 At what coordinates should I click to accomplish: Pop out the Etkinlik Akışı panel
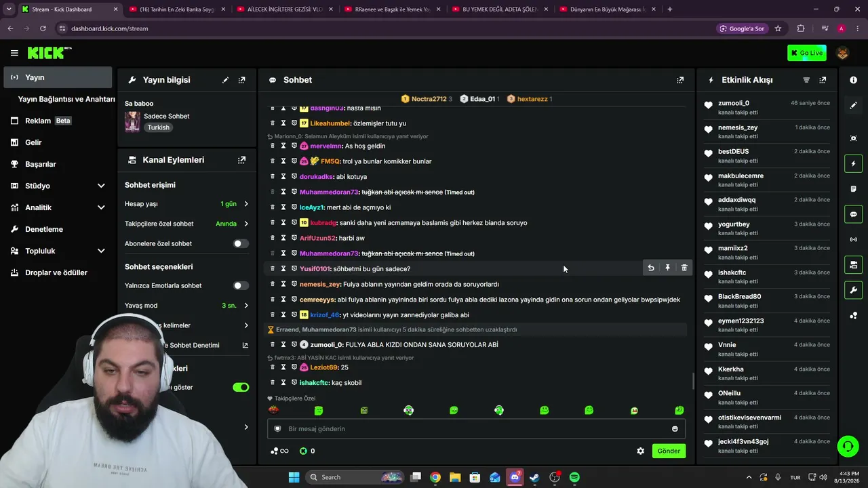pos(823,80)
